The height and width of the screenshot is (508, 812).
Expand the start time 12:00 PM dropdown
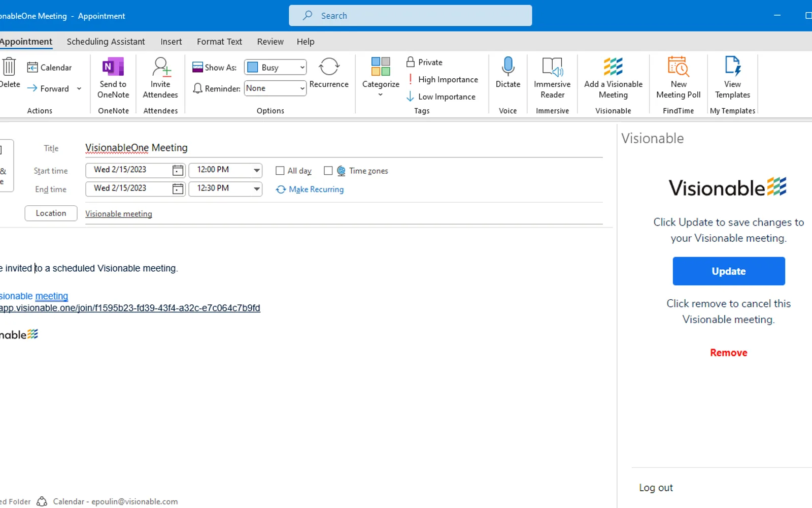tap(257, 170)
